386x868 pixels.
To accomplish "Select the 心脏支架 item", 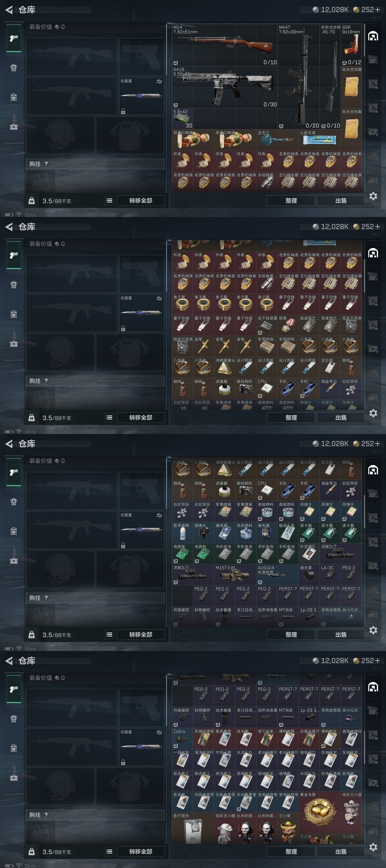I will tap(320, 140).
